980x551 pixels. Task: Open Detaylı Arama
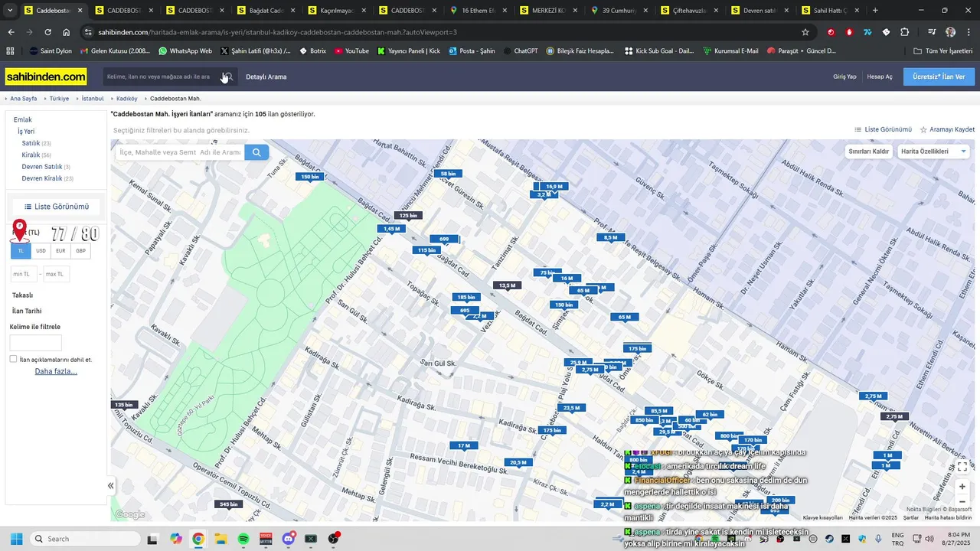(266, 77)
